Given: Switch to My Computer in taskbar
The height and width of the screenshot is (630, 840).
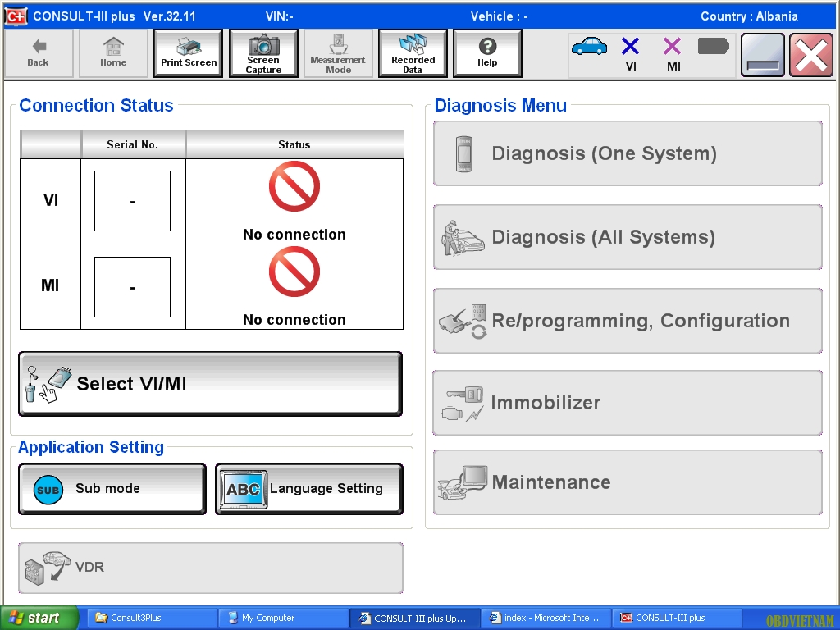Looking at the screenshot, I should click(x=283, y=618).
